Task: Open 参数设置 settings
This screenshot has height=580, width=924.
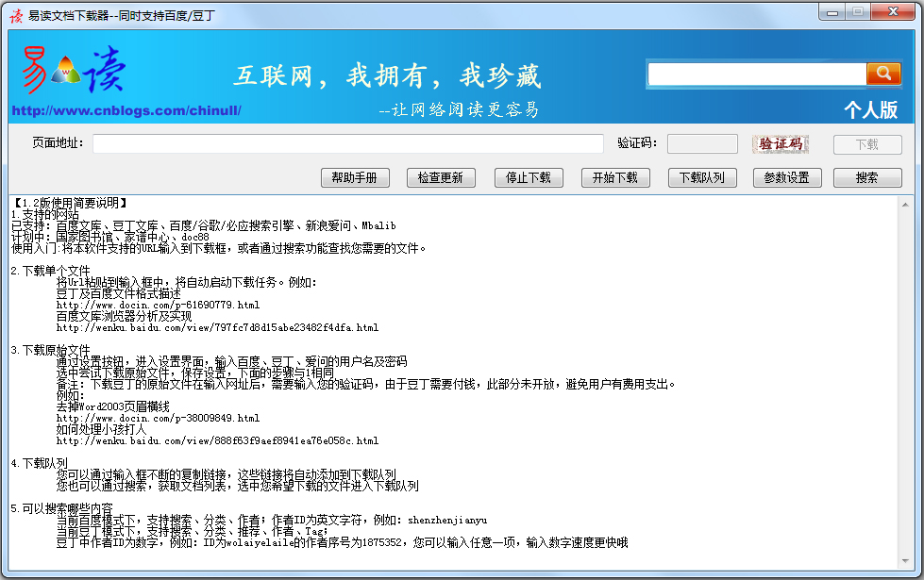Action: [x=787, y=177]
